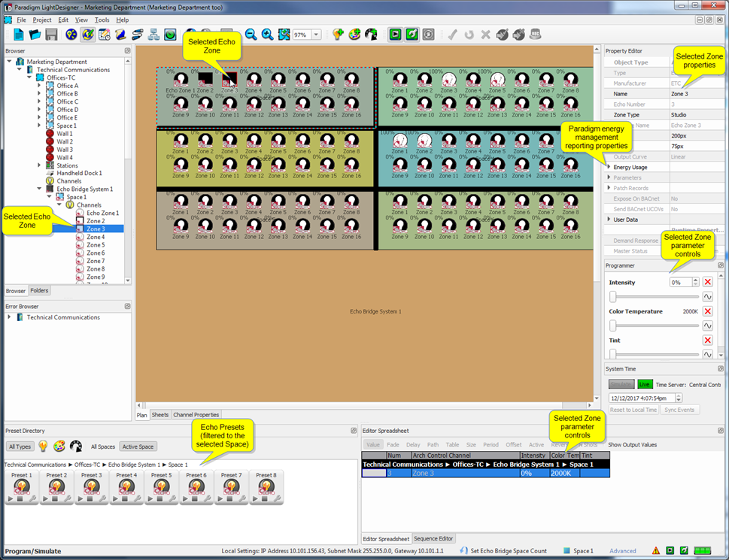Toggle Show Output Values in Editor Spreadsheet
This screenshot has height=560, width=729.
(632, 445)
